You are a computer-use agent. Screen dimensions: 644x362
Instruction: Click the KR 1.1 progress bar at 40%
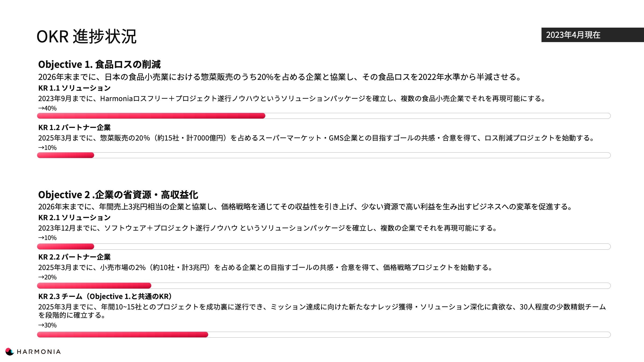click(324, 116)
